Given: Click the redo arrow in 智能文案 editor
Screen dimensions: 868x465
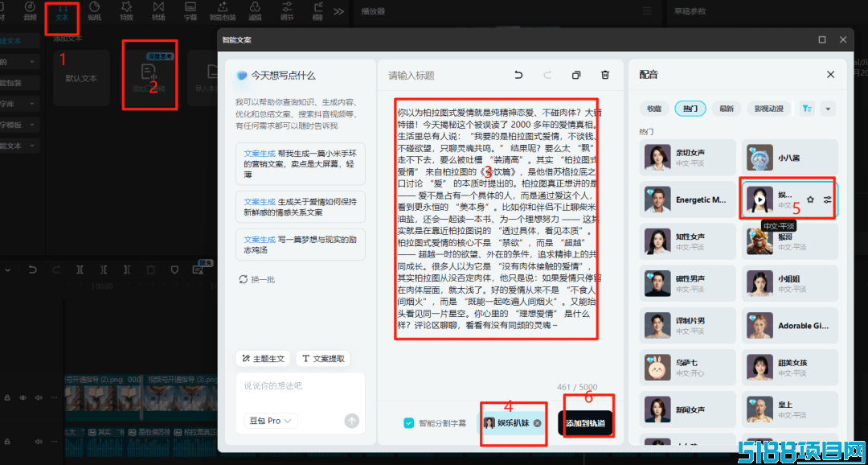Looking at the screenshot, I should click(547, 76).
